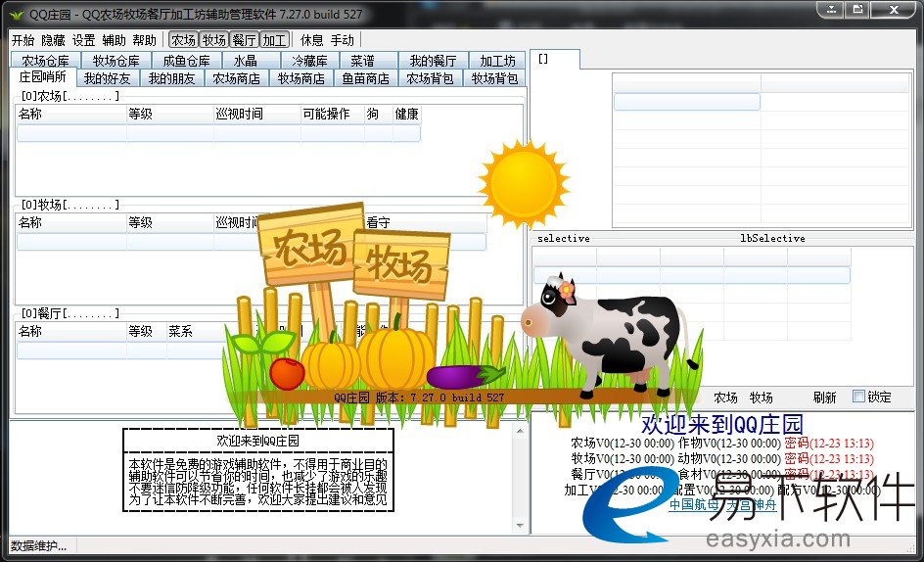Viewport: 924px width, 562px height.
Task: Select the 庄园哨所 tab
Action: point(42,77)
